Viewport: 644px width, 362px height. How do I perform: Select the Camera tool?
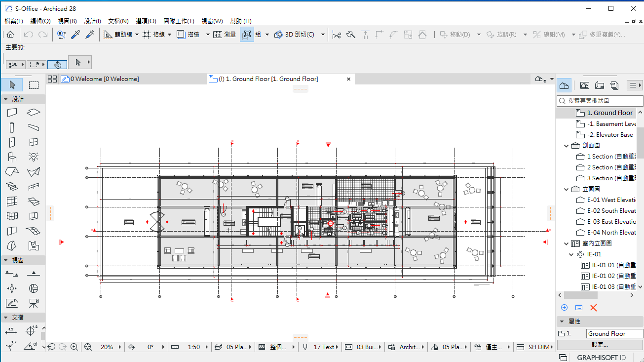pos(34,303)
